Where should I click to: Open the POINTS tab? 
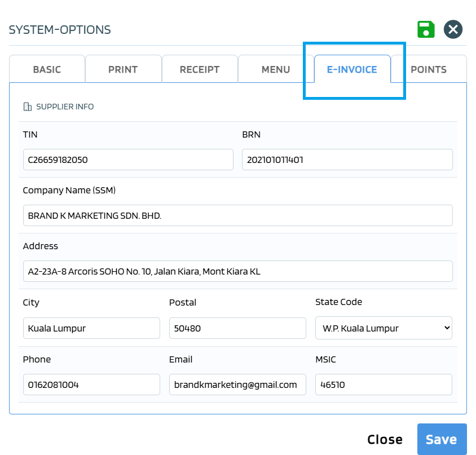(x=429, y=70)
